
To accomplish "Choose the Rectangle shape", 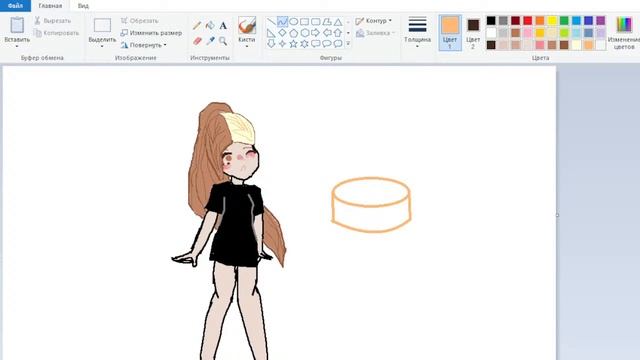I will tap(304, 22).
